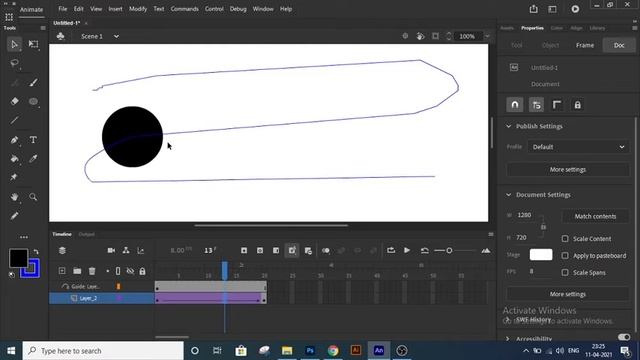Viewport: 640px width, 360px height.
Task: Click the onion skin icon
Action: coord(326,251)
